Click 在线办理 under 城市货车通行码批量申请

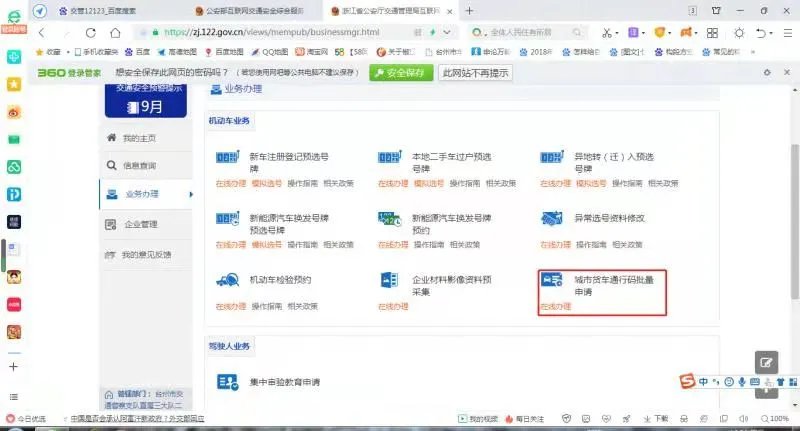tap(556, 307)
